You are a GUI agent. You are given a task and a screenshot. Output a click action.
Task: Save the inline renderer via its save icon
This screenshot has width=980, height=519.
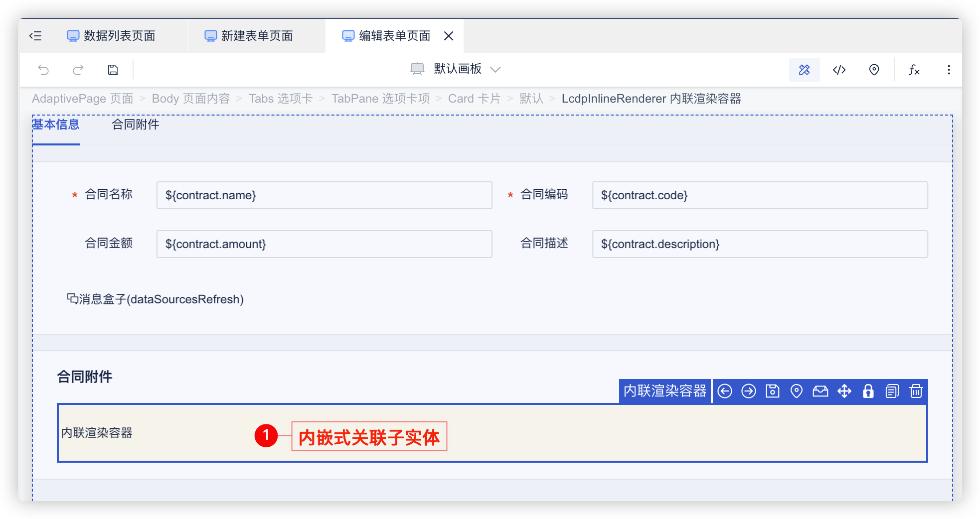pos(772,391)
